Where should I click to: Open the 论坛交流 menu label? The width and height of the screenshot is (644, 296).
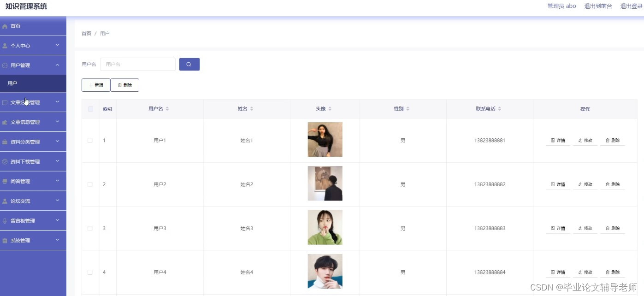click(20, 201)
